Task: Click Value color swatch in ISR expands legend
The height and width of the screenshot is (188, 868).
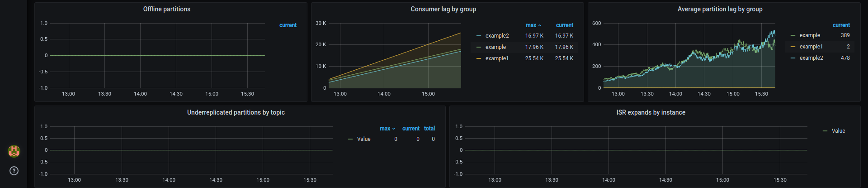Action: tap(825, 131)
